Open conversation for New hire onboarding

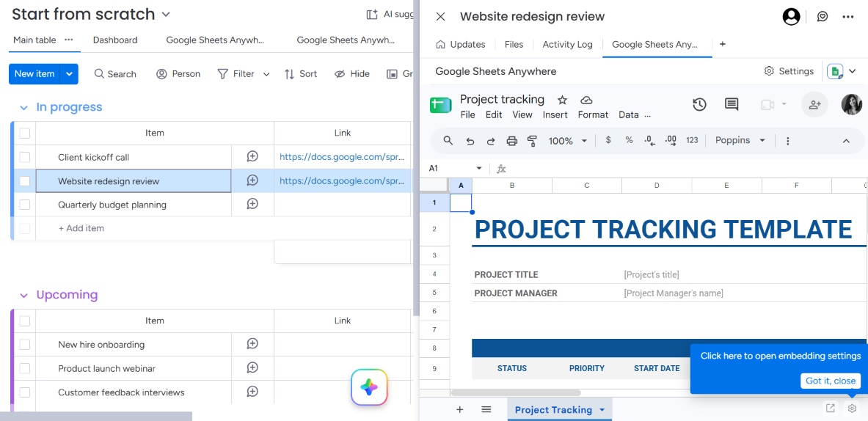[x=252, y=344]
